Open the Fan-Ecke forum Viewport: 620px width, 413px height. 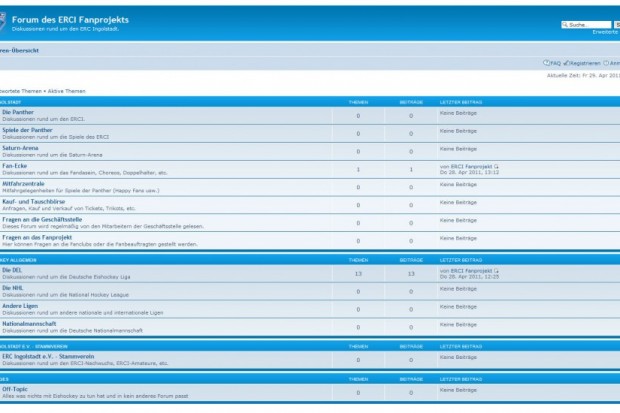(15, 166)
